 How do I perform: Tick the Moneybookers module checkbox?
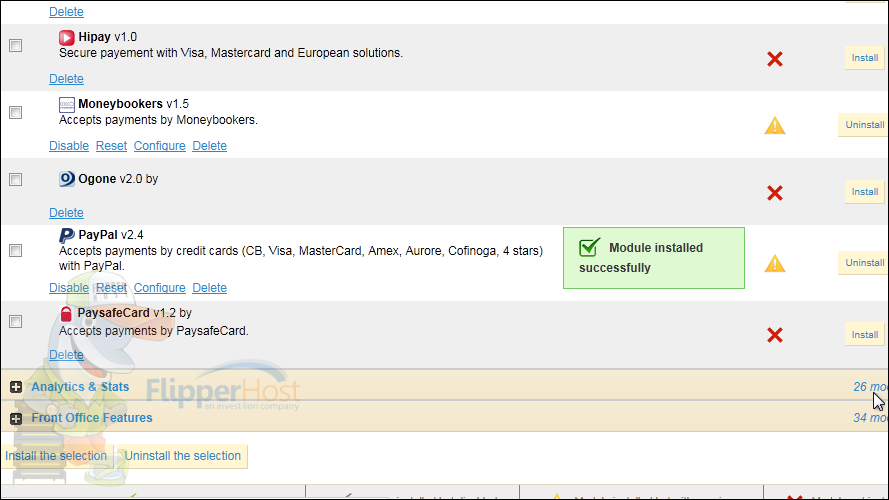click(16, 112)
